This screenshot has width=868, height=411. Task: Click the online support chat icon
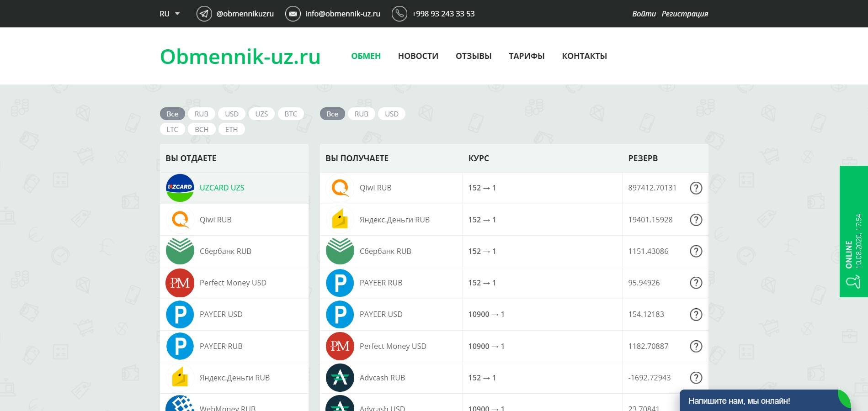tap(853, 282)
